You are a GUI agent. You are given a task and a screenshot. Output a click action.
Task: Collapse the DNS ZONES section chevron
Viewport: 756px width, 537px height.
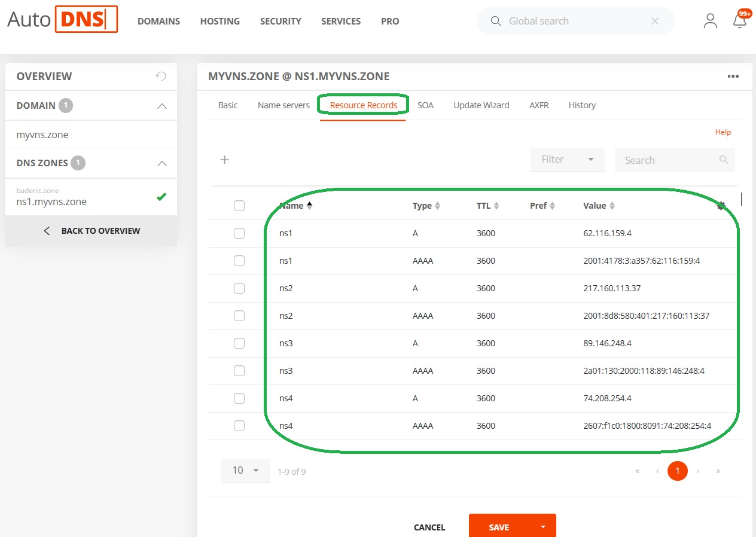[161, 163]
